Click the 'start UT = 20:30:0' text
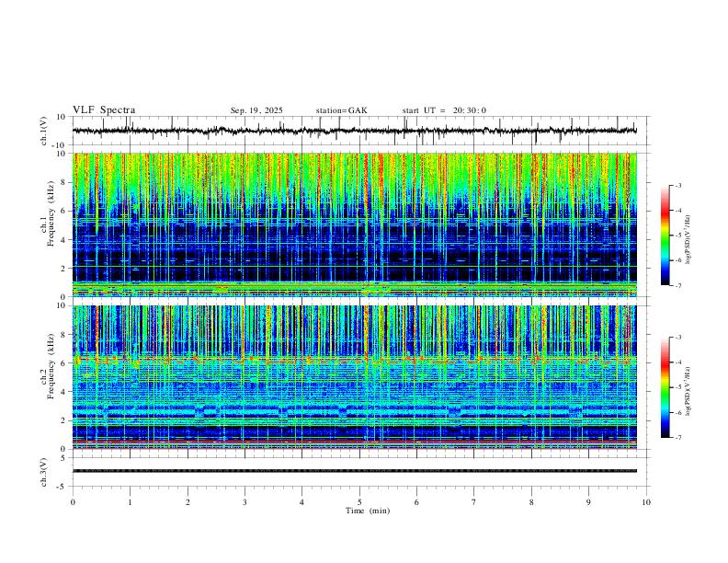Viewport: 728px width, 563px height. [444, 110]
